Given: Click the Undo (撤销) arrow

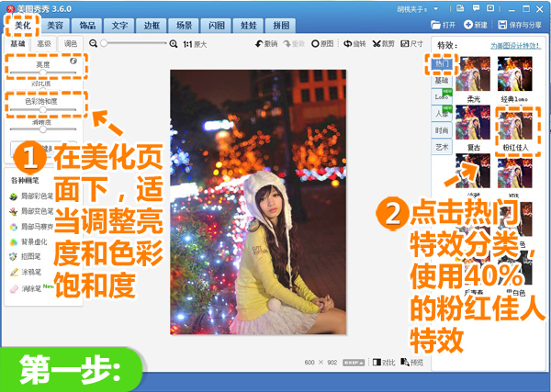Looking at the screenshot, I should tap(268, 43).
